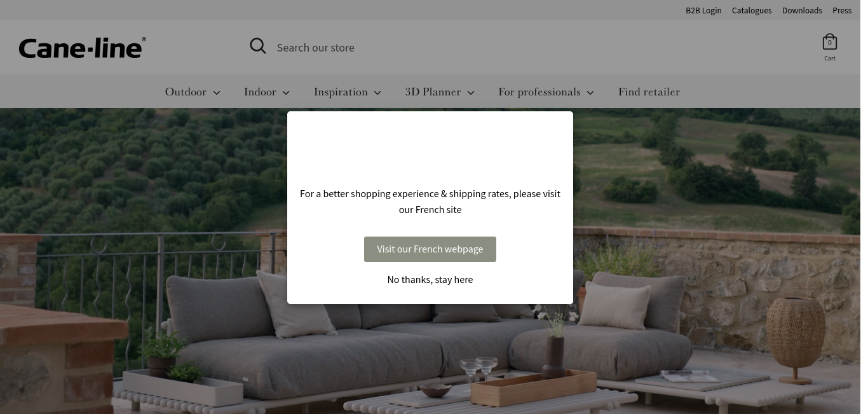This screenshot has height=414, width=868.
Task: Go to Find retailer page
Action: pos(649,92)
